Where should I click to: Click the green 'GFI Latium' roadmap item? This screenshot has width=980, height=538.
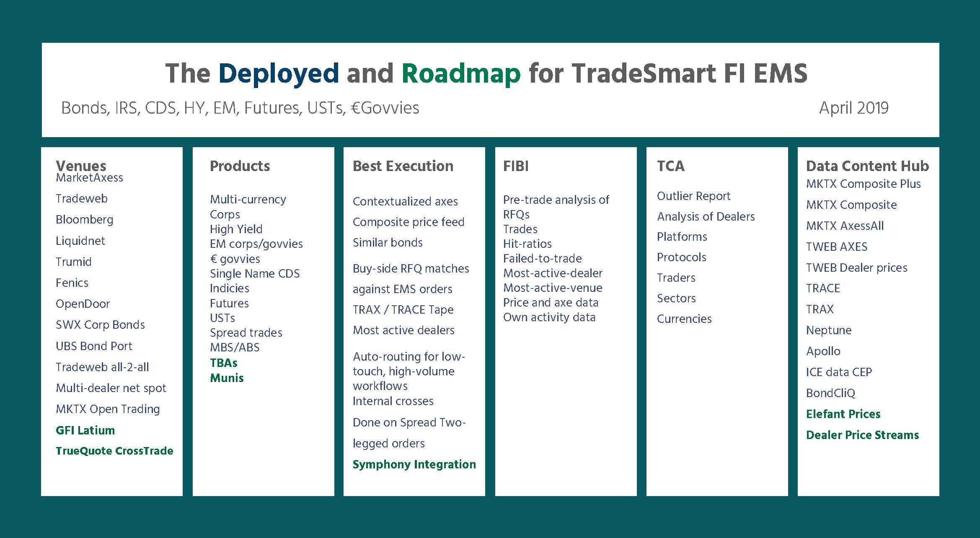click(x=85, y=431)
